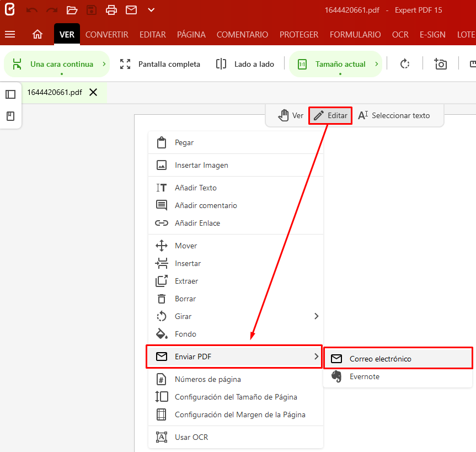Print the document with the printer icon
The height and width of the screenshot is (452, 476).
111,10
